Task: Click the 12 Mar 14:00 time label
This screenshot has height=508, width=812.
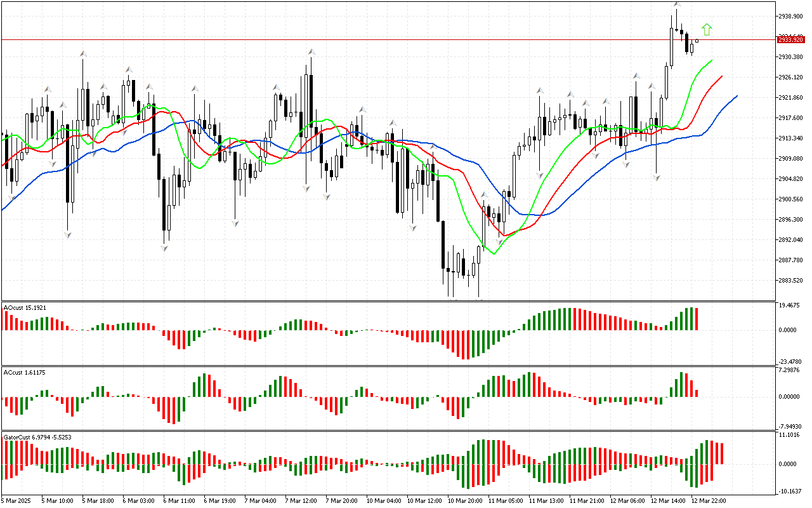Action: point(669,501)
